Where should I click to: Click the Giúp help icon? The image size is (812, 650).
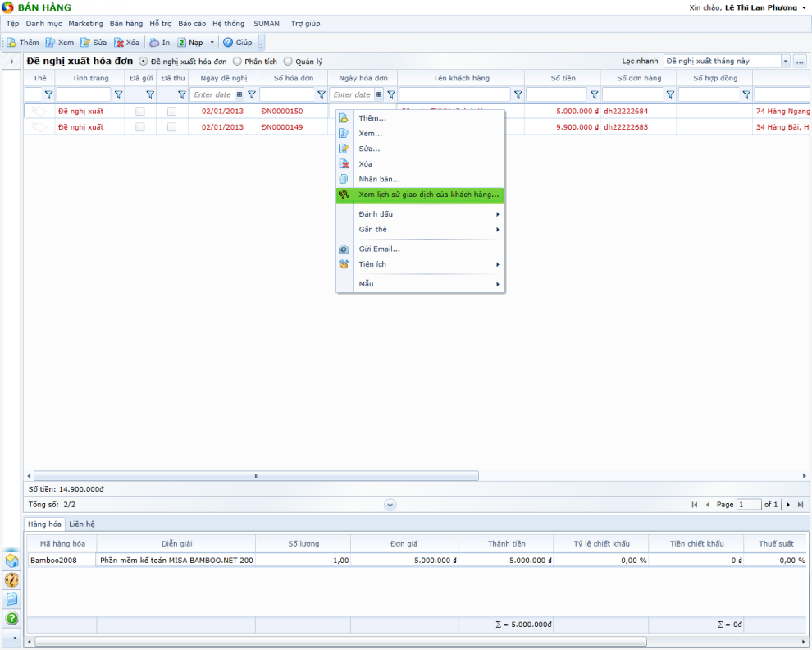click(228, 43)
